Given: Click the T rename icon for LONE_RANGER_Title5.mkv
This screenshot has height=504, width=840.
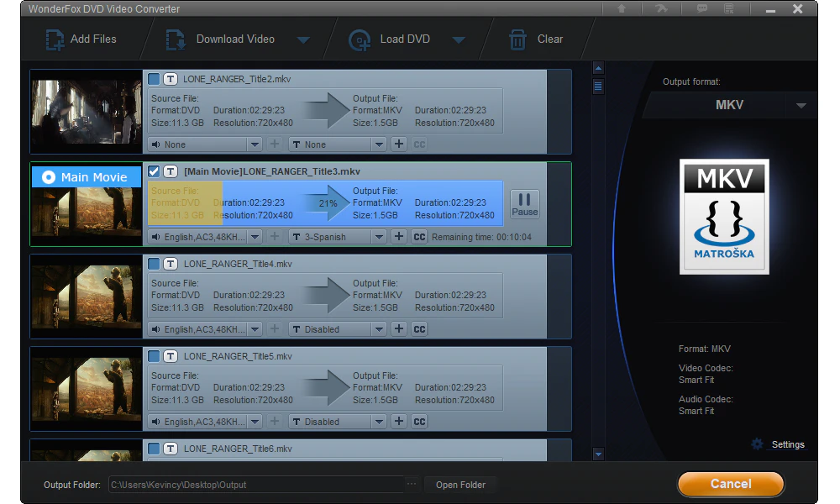Looking at the screenshot, I should point(171,356).
